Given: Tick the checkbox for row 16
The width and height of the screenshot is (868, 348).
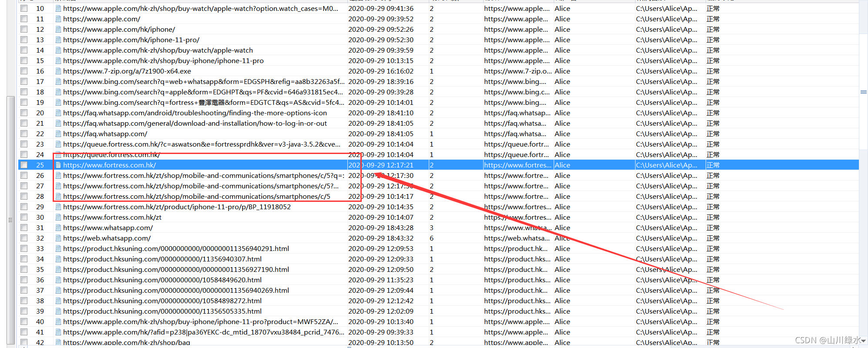Looking at the screenshot, I should coord(24,71).
